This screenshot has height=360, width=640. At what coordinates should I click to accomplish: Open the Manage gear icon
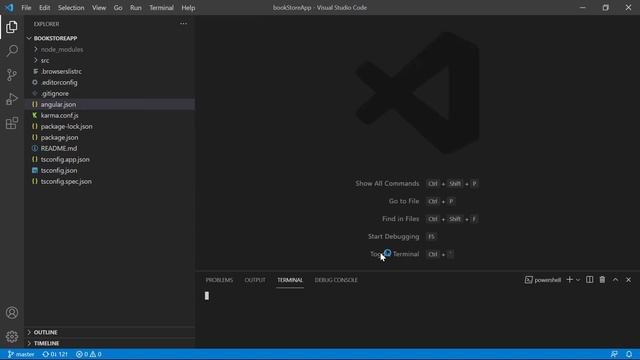12,336
